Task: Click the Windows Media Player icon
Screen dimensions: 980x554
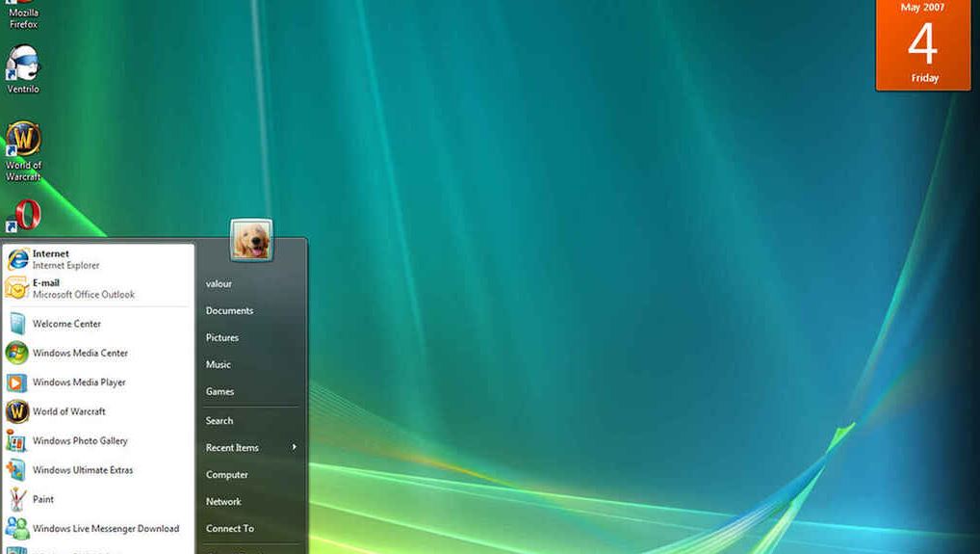Action: (x=17, y=383)
